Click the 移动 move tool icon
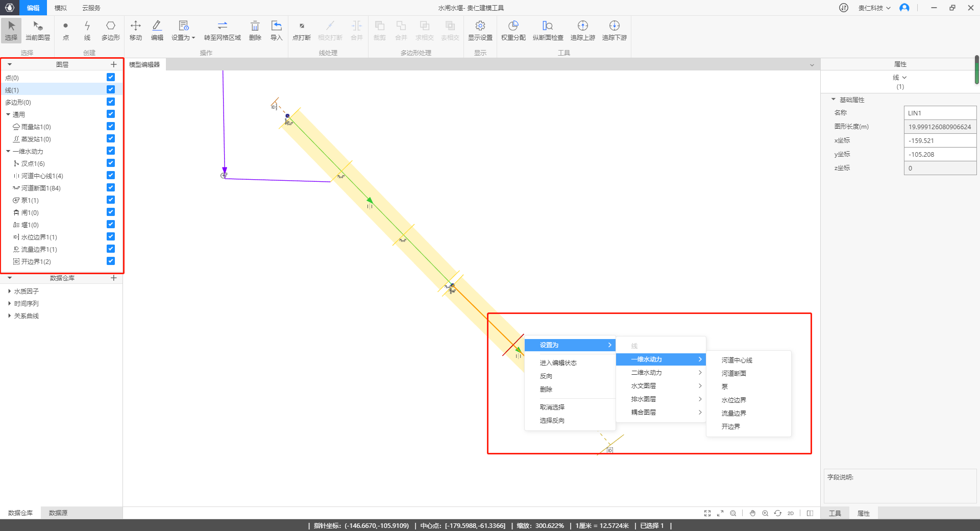Image resolution: width=980 pixels, height=531 pixels. point(135,30)
